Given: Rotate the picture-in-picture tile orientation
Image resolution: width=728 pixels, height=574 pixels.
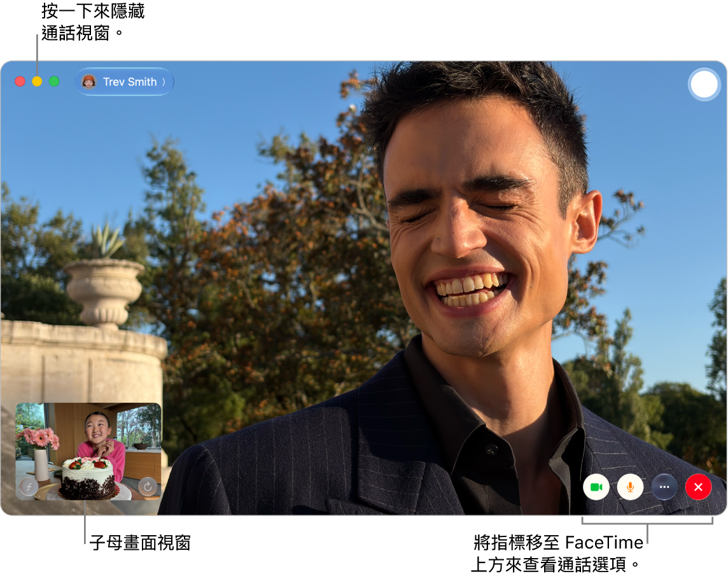Looking at the screenshot, I should [148, 487].
